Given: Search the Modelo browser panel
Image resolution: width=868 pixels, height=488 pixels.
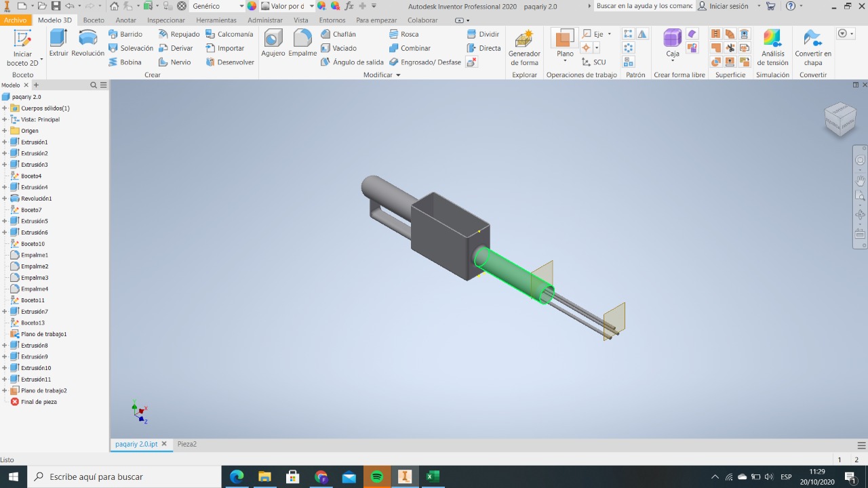Looking at the screenshot, I should [94, 85].
